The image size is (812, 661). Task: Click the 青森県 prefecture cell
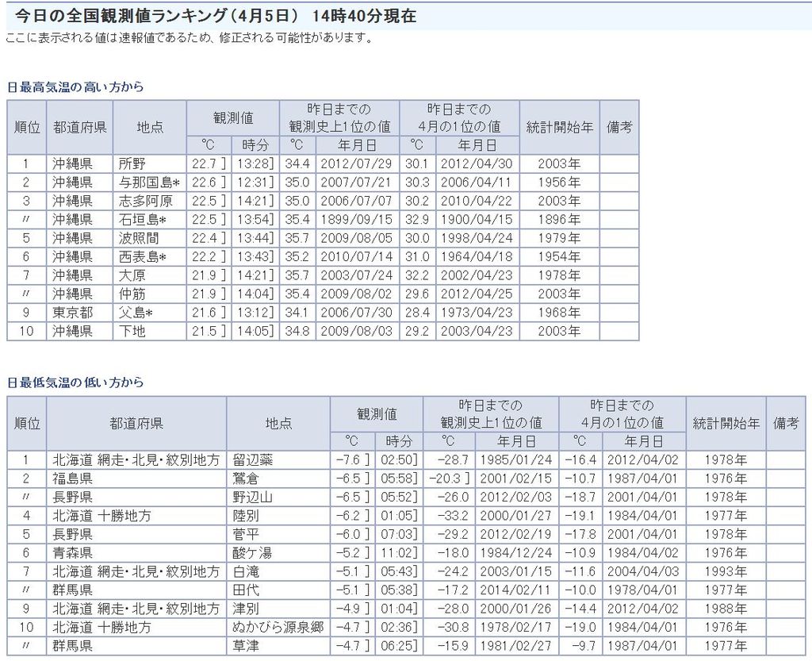(72, 553)
